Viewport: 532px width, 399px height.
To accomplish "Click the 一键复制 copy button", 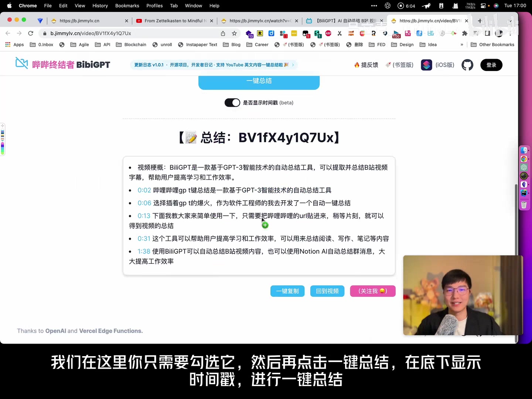I will pyautogui.click(x=287, y=291).
